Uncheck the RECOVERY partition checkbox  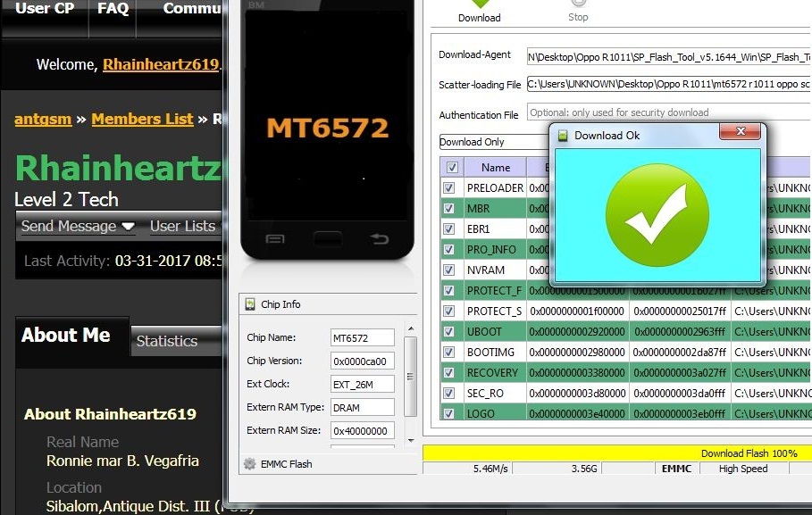(x=449, y=373)
